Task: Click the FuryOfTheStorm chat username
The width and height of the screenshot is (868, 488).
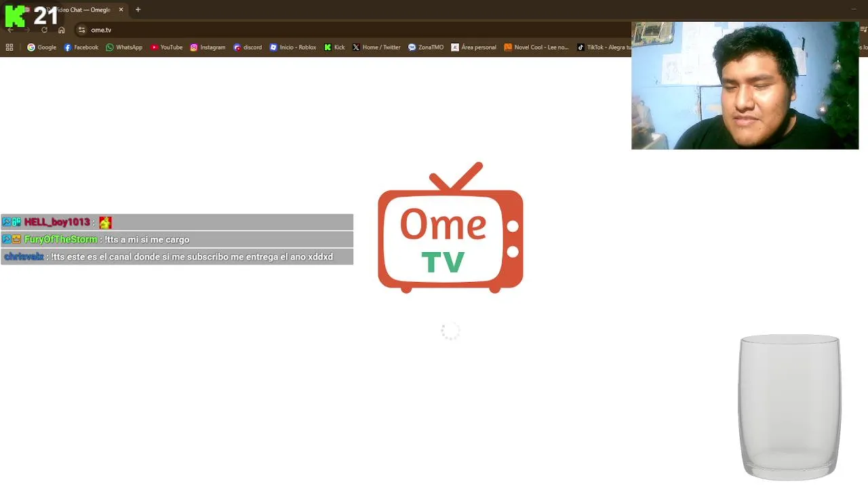Action: (x=61, y=239)
